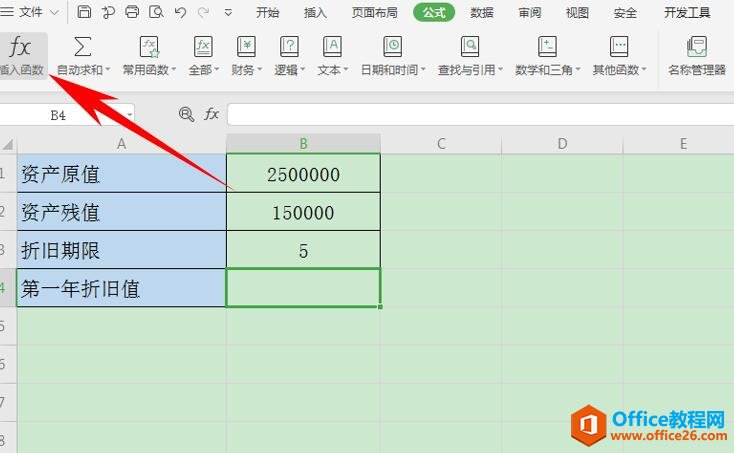Switch to the 开始 (Home) tab
734x453 pixels.
click(x=267, y=13)
